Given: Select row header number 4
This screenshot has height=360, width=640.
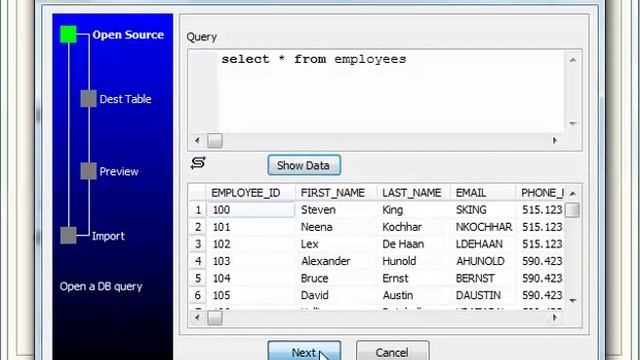Looking at the screenshot, I should 198,261.
